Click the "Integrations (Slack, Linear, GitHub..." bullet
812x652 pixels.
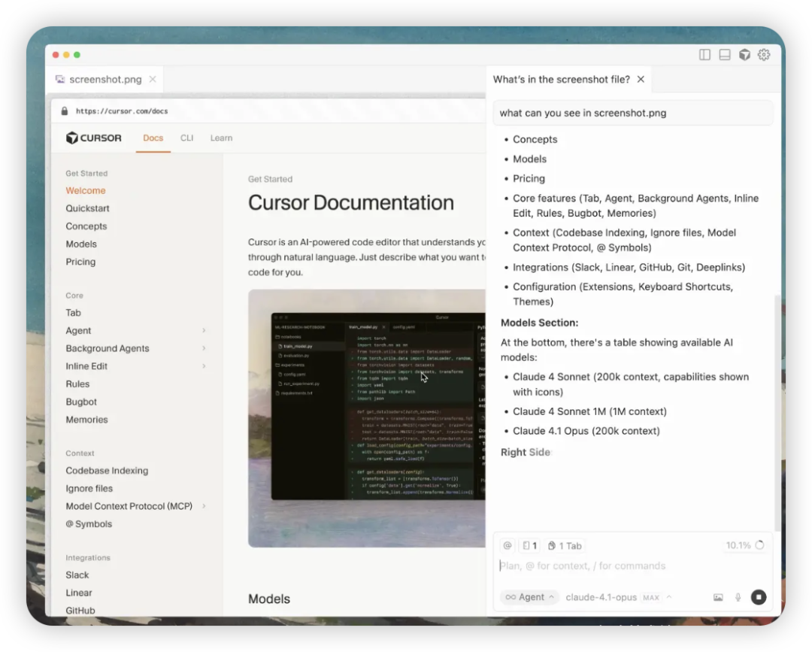click(629, 267)
